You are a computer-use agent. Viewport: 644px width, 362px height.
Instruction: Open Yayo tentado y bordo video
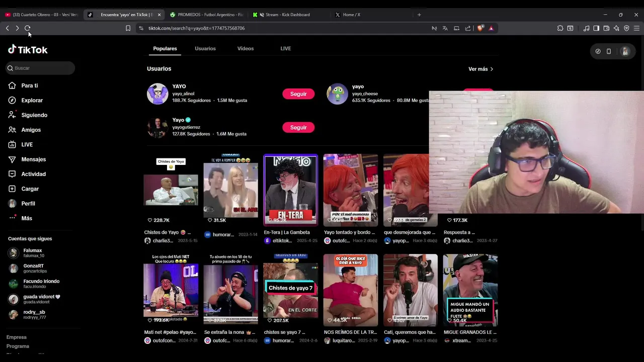(x=351, y=190)
